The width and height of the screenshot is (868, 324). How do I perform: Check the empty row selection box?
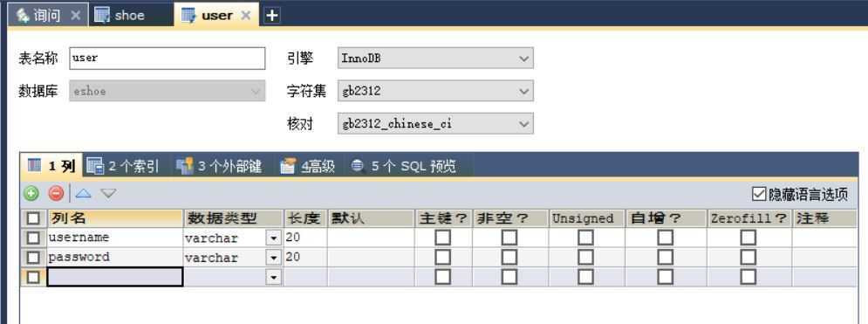[33, 277]
